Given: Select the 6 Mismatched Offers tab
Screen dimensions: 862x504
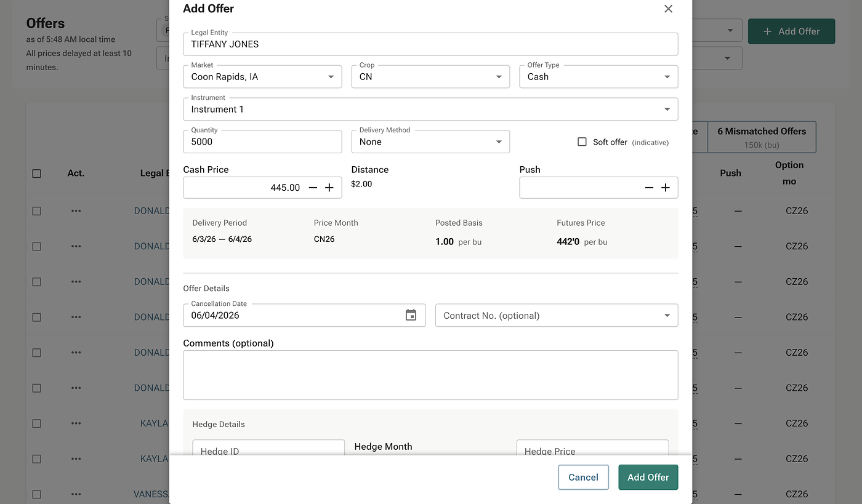Looking at the screenshot, I should tap(762, 137).
